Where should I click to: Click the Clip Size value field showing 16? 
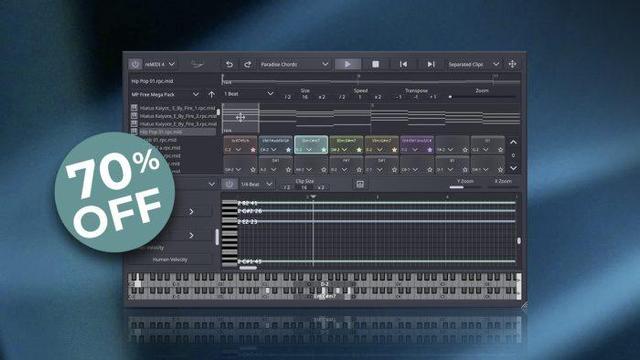[304, 188]
